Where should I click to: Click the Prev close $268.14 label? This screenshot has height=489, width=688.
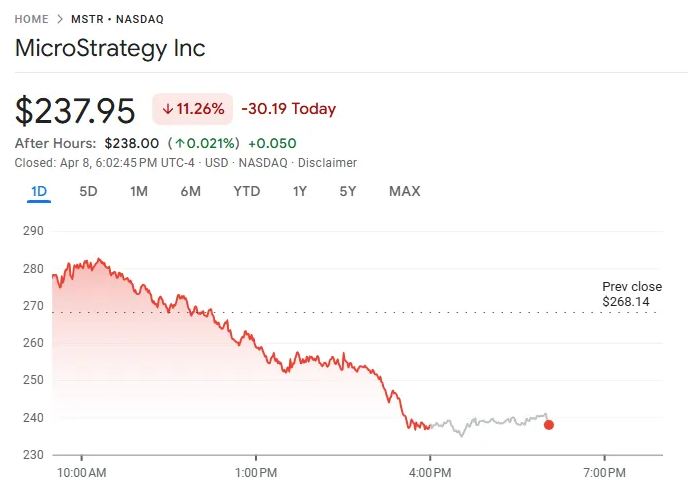point(631,294)
